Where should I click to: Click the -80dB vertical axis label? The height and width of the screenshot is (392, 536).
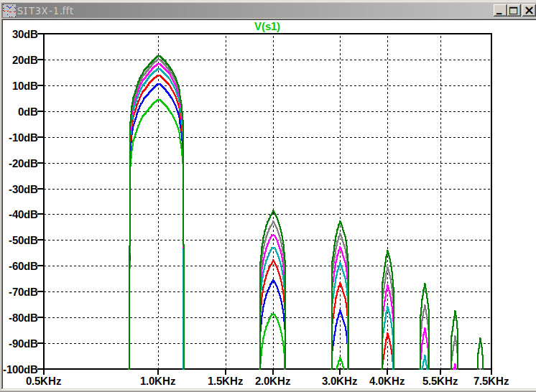(23, 318)
